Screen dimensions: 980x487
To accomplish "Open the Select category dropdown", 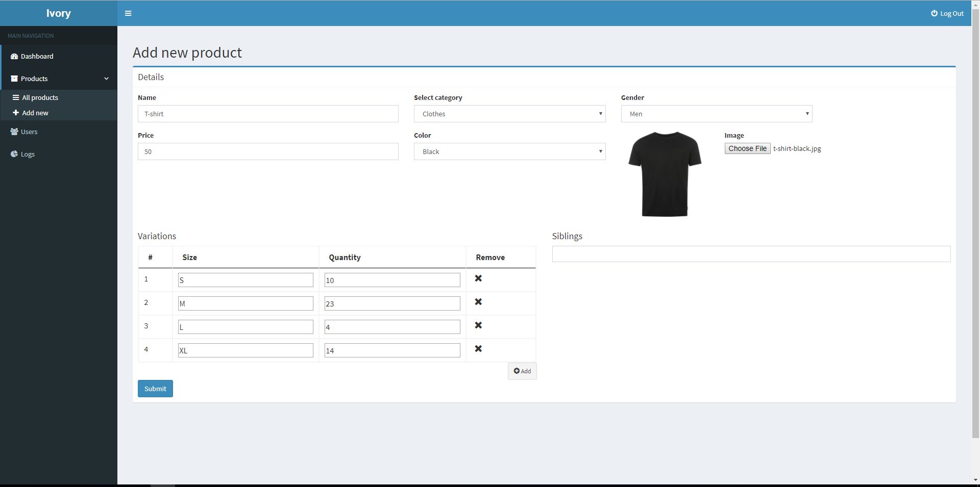I will pos(509,114).
